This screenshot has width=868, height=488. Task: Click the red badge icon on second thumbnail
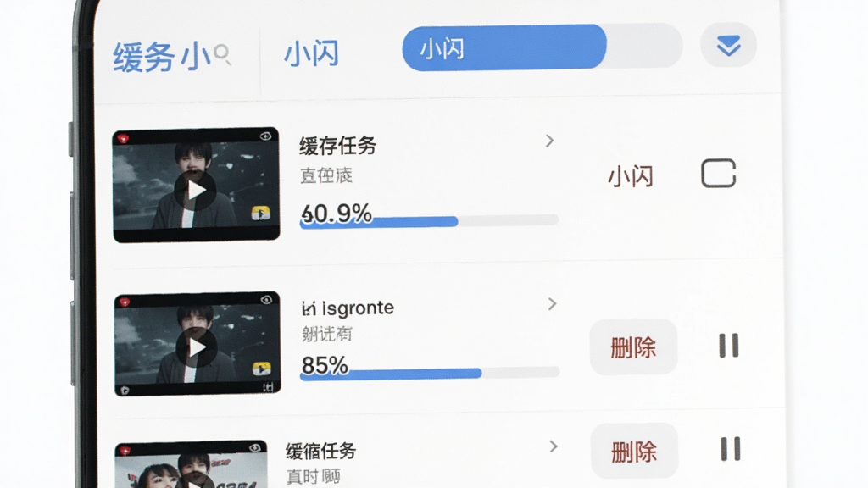pos(125,302)
